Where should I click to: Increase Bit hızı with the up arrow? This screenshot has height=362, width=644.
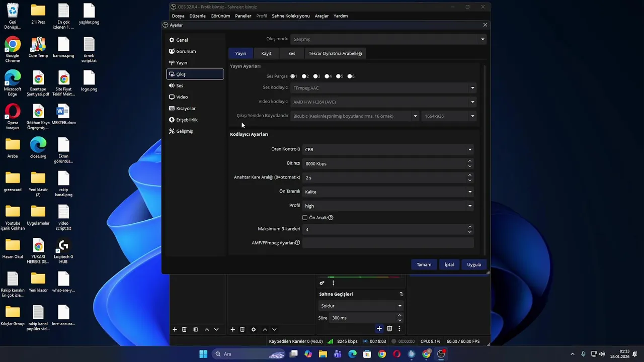coord(470,161)
